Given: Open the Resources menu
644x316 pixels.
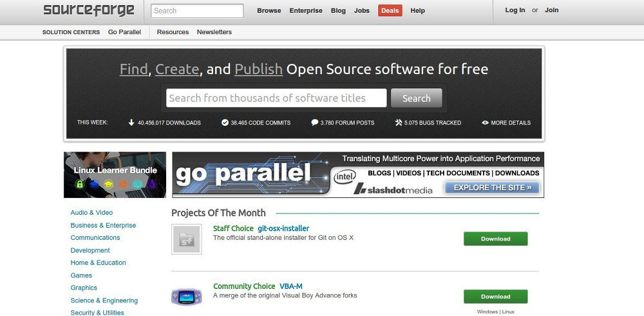Looking at the screenshot, I should point(173,32).
